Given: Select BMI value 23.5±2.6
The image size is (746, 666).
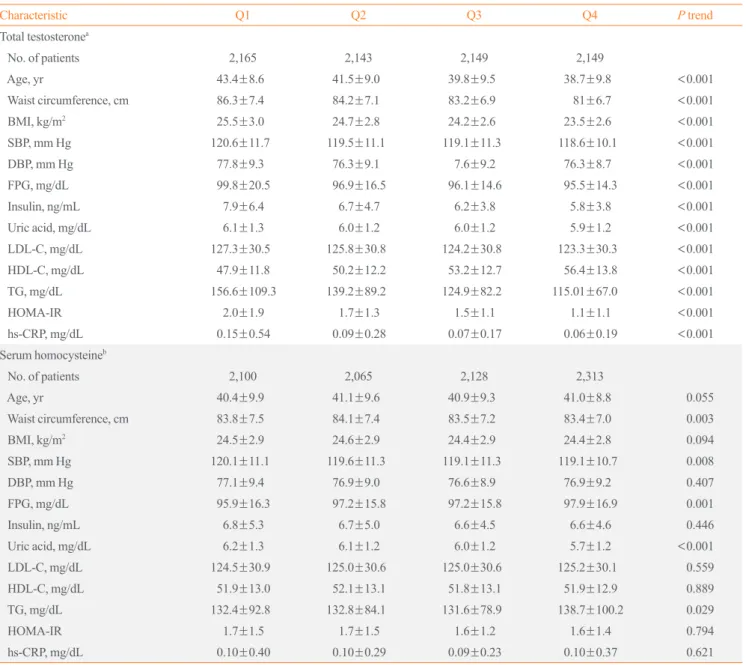Looking at the screenshot, I should tap(588, 122).
